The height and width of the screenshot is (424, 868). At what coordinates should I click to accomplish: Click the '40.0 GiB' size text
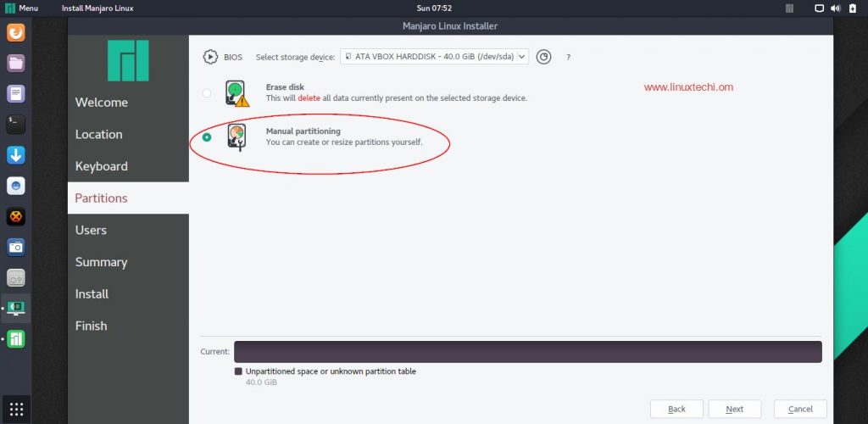pyautogui.click(x=261, y=382)
